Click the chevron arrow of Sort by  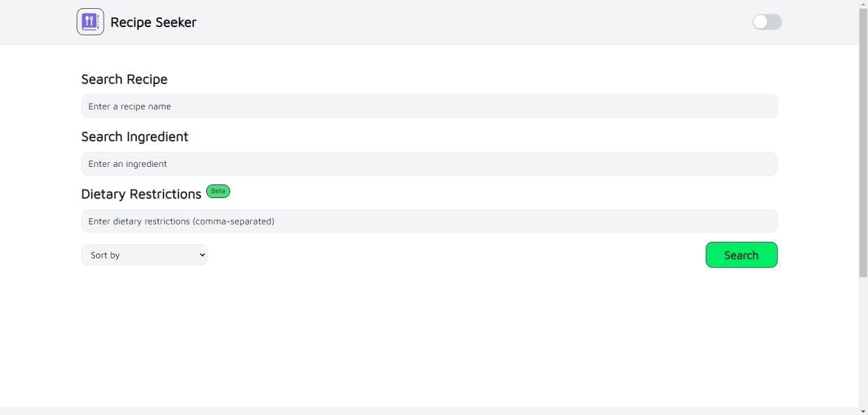(201, 255)
